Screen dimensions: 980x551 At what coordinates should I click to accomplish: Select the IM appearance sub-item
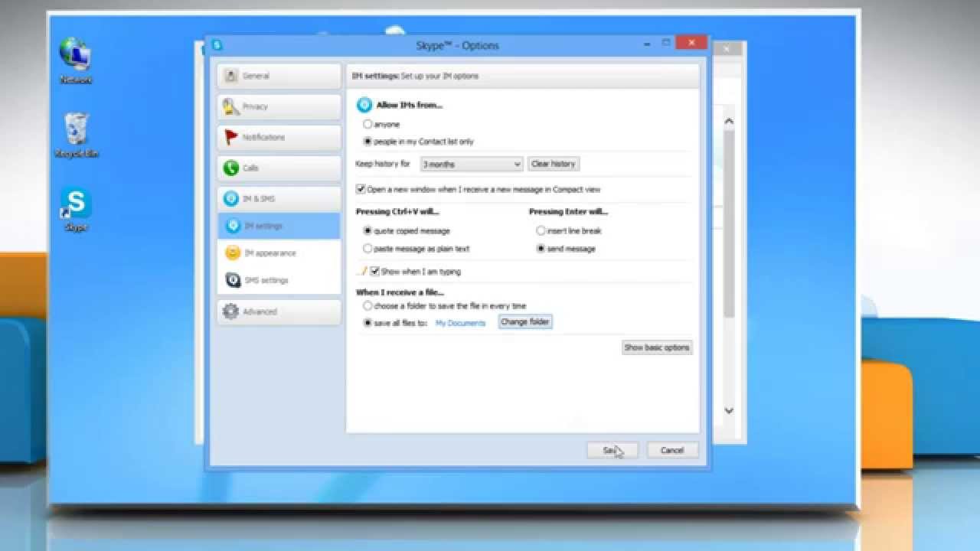click(x=279, y=253)
